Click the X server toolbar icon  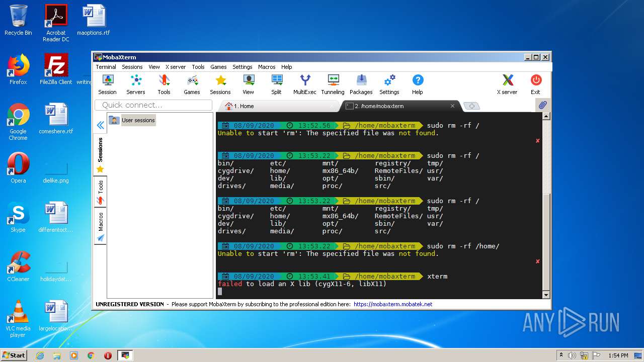507,84
